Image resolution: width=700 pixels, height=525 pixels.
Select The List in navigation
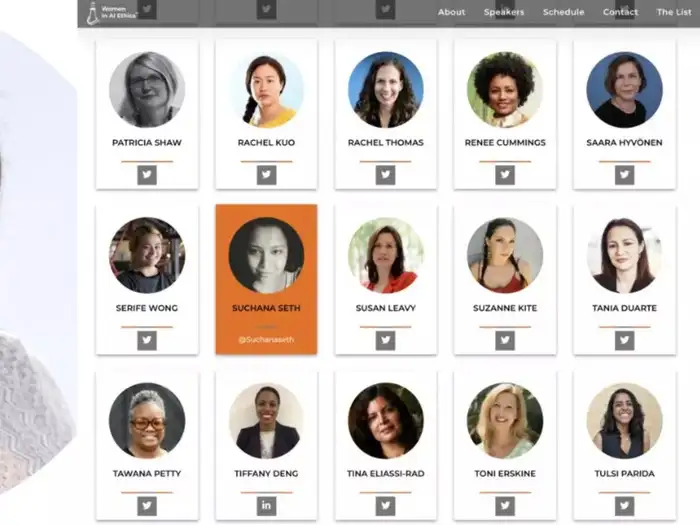674,12
